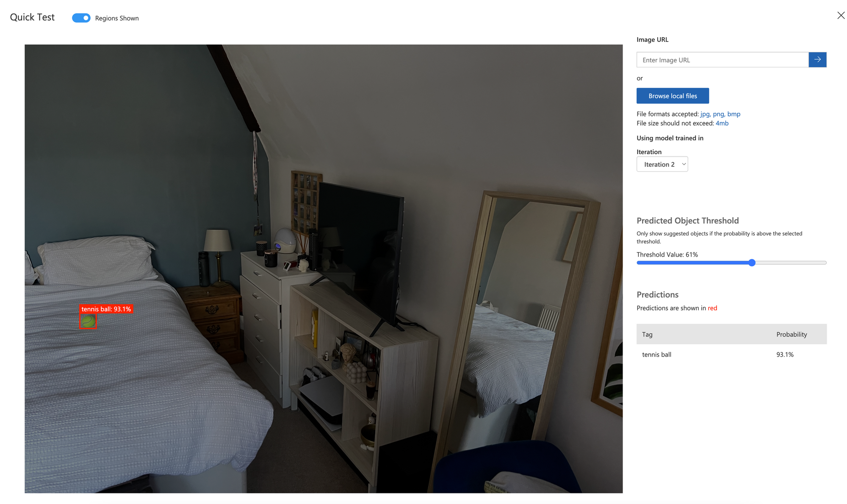Toggle the Regions Shown switch off
Viewport: 847px width, 504px height.
(81, 18)
